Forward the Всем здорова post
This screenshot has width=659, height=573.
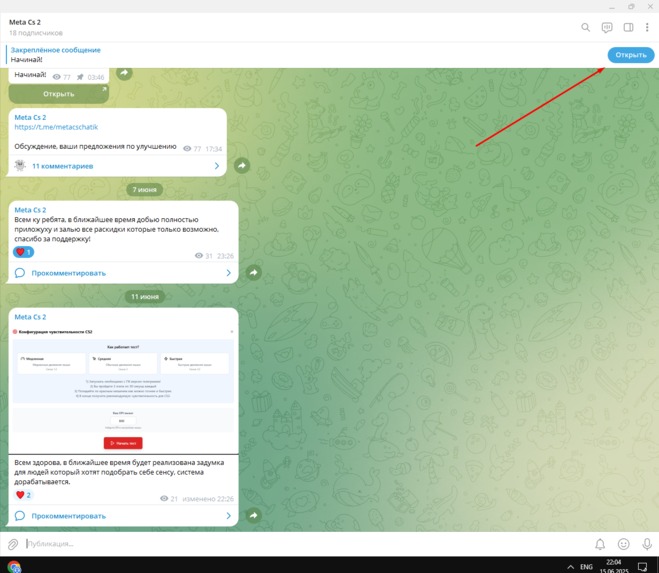pos(253,515)
